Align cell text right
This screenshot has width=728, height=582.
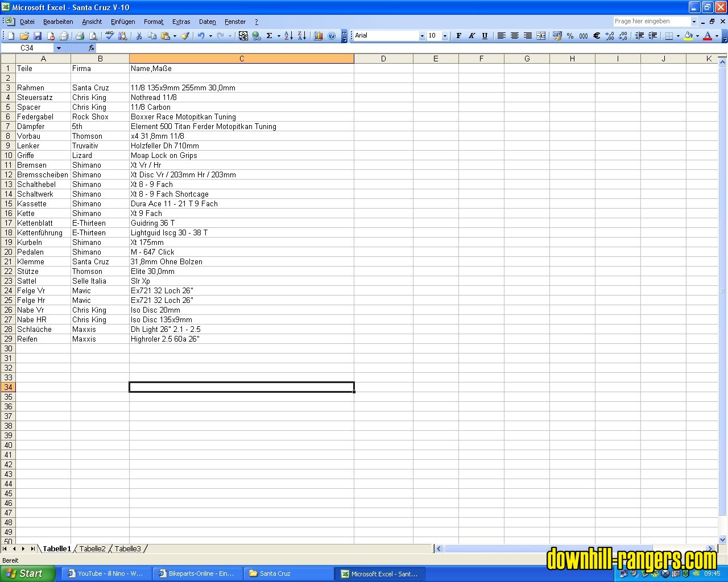[x=528, y=36]
